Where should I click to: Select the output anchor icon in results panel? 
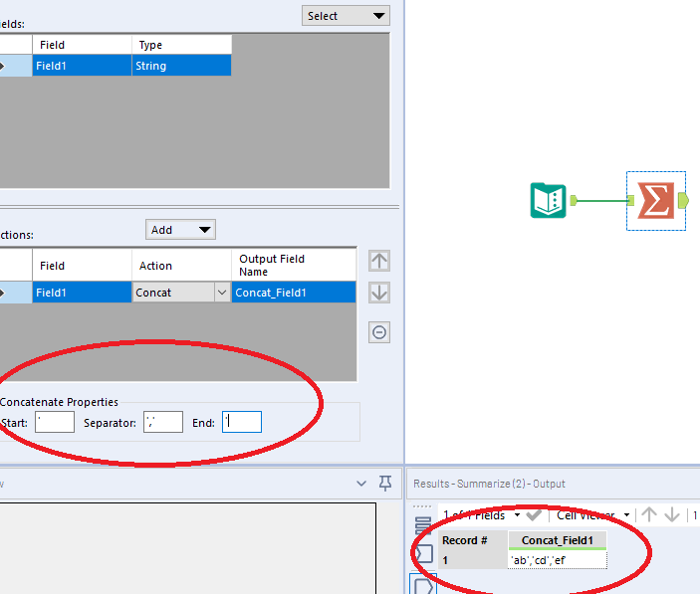pos(423,585)
